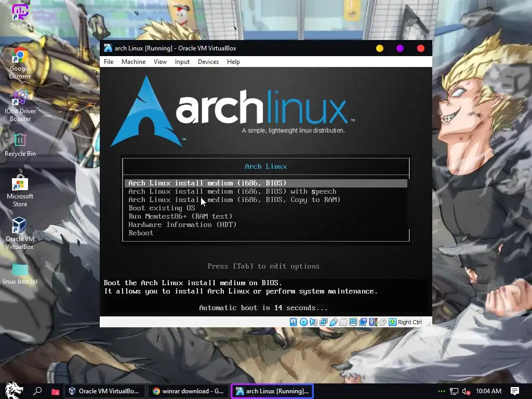This screenshot has height=399, width=532.
Task: Click the recording indicator icon
Action: (363, 322)
